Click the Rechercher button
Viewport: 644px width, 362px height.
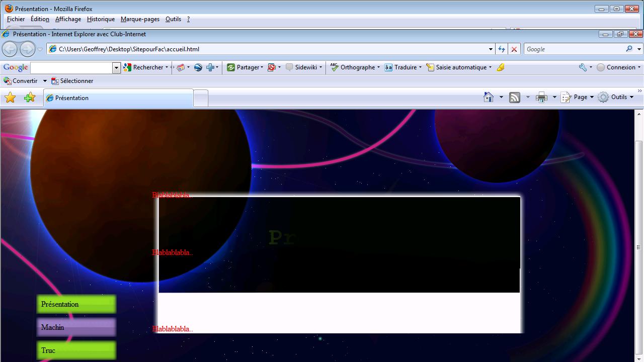(x=143, y=67)
